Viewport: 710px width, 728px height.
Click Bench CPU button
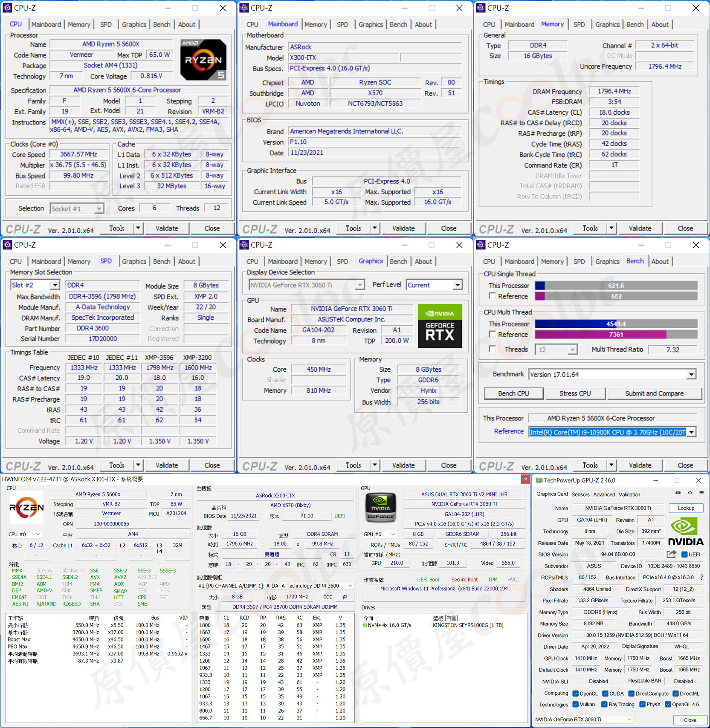tap(513, 393)
